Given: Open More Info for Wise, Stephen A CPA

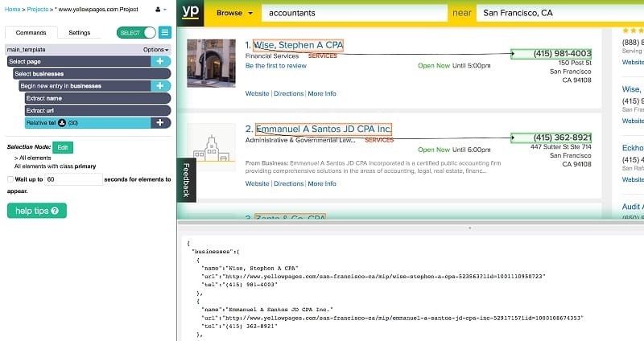Looking at the screenshot, I should (322, 93).
